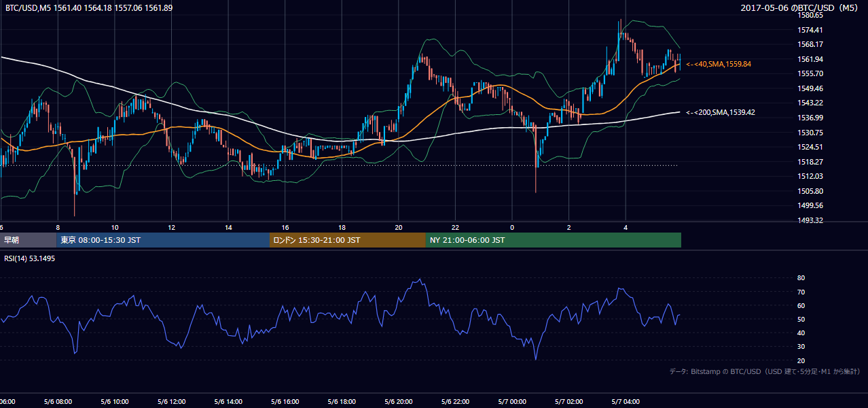
Task: Click the RSI 50 level label
Action: click(801, 319)
